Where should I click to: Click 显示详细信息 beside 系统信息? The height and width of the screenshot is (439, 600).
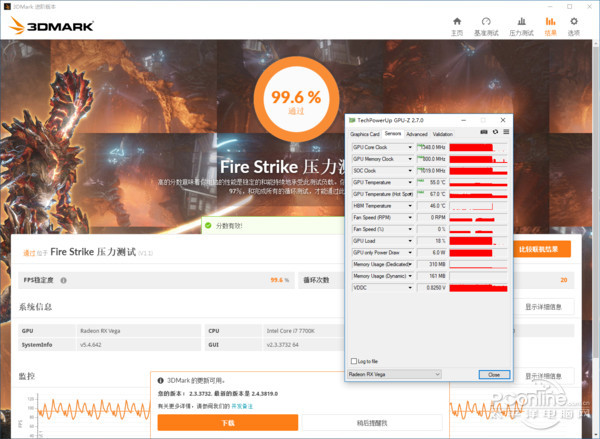pos(543,307)
